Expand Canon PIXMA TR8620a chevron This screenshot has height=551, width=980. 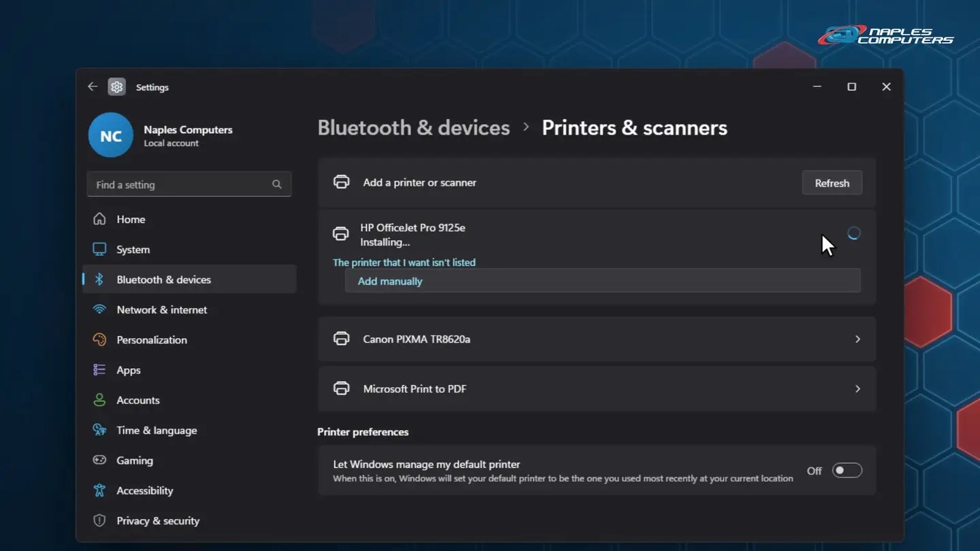tap(857, 339)
